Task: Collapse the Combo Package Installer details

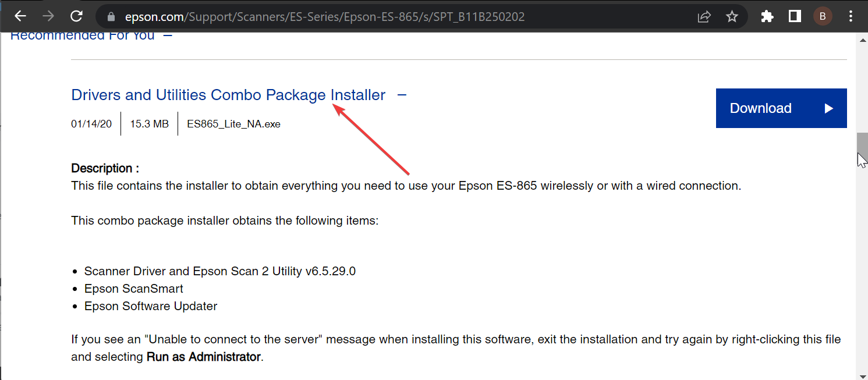Action: pos(402,95)
